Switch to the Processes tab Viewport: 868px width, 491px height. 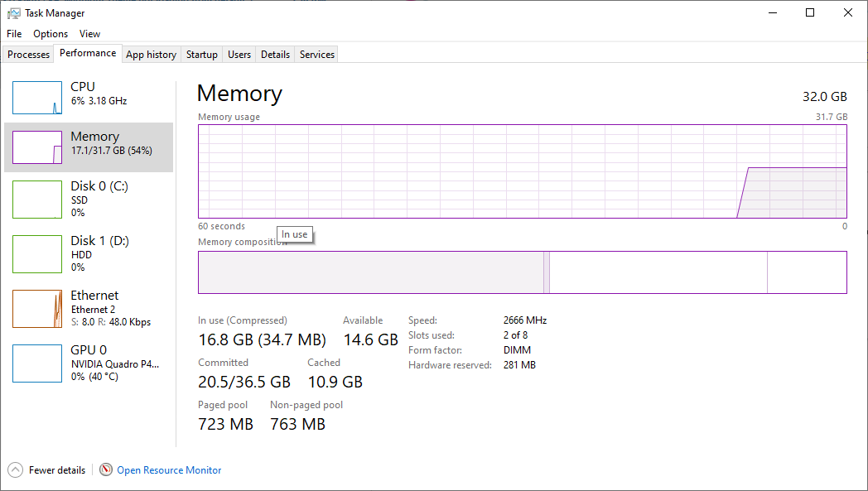28,54
